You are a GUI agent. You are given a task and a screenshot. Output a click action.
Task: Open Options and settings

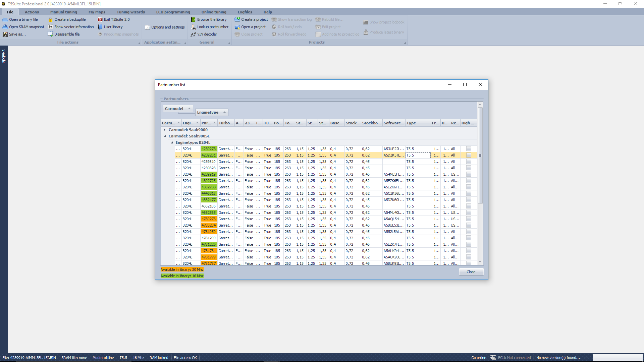(165, 27)
